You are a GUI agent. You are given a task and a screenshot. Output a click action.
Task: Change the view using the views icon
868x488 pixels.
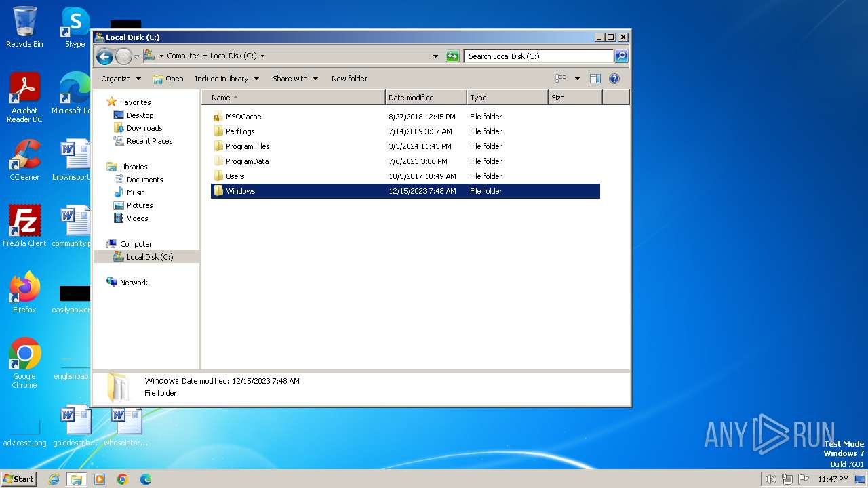click(x=560, y=79)
